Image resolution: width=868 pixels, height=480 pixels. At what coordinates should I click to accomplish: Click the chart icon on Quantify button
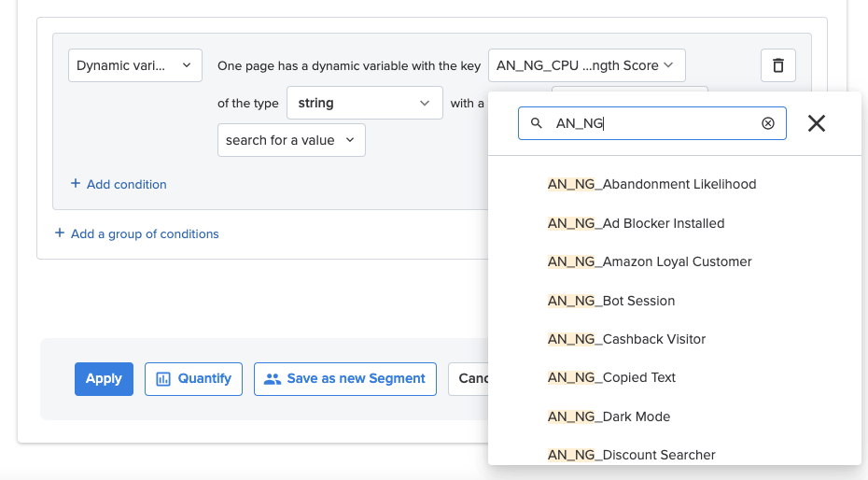[163, 379]
